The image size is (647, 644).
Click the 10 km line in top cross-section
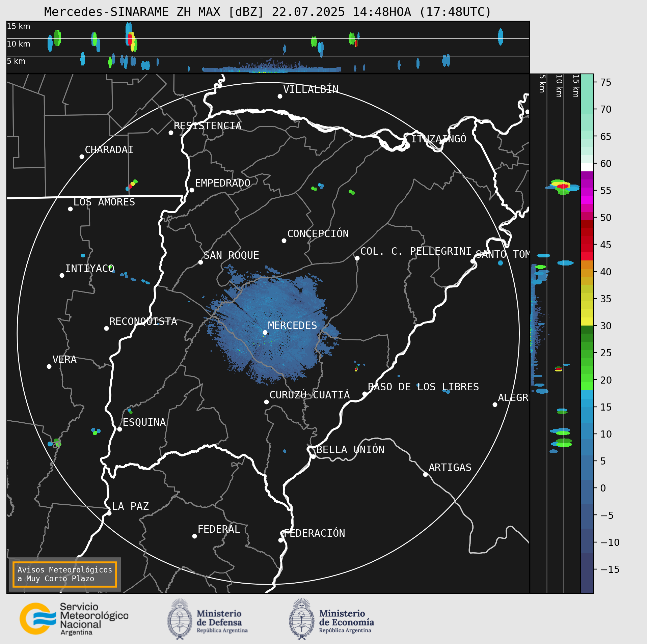(268, 38)
